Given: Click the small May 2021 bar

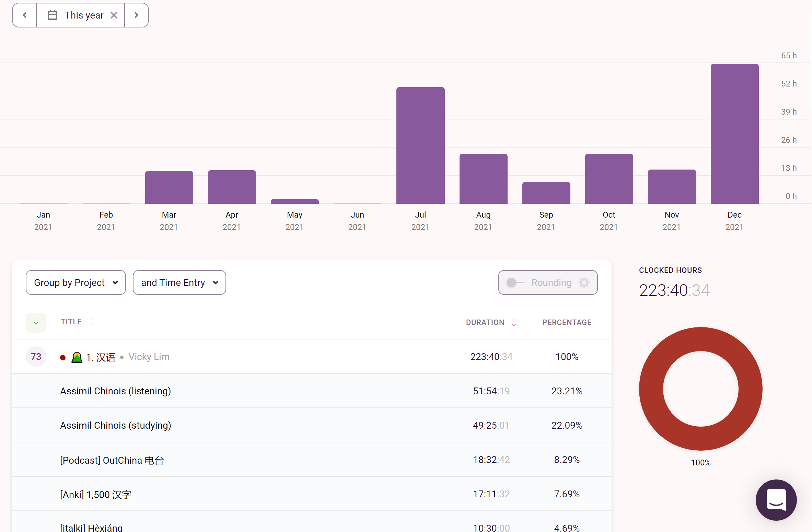Looking at the screenshot, I should [x=294, y=201].
